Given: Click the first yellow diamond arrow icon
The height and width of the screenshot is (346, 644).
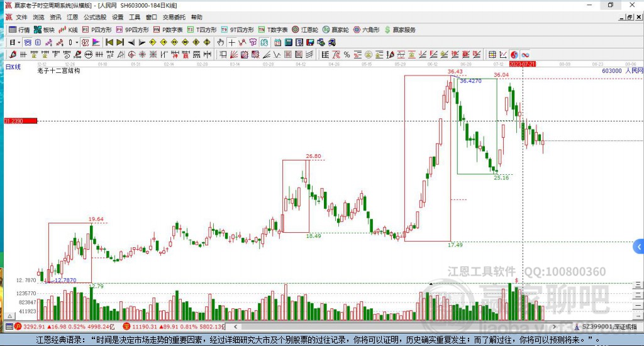Looking at the screenshot, I should 153,42.
